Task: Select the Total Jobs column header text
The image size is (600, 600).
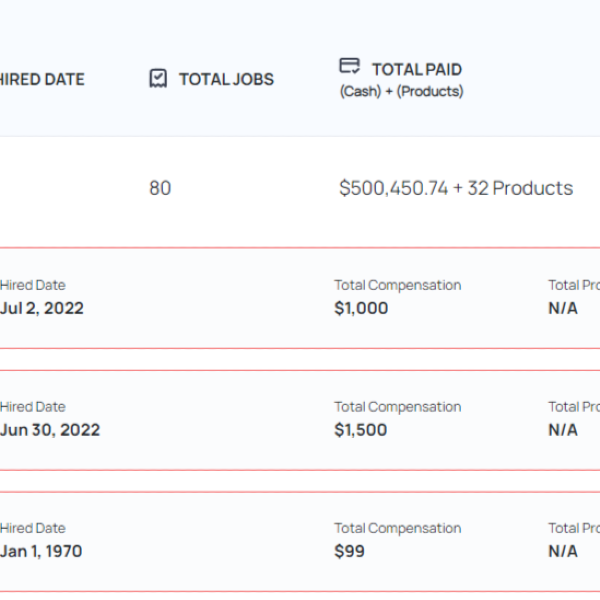Action: coord(226,79)
